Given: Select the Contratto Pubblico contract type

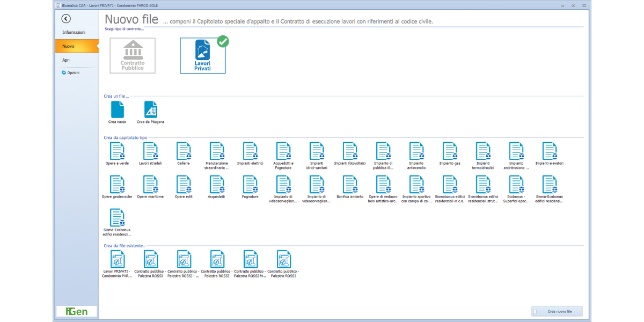Looking at the screenshot, I should (133, 55).
